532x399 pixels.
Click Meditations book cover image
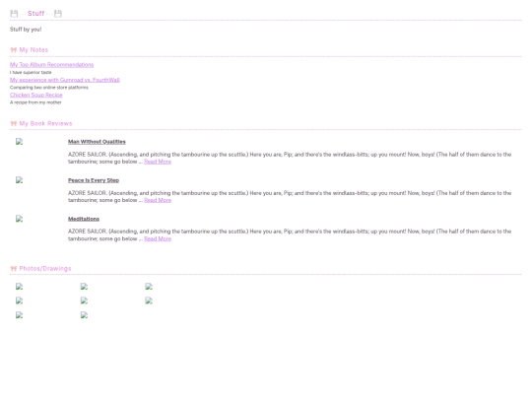point(20,219)
